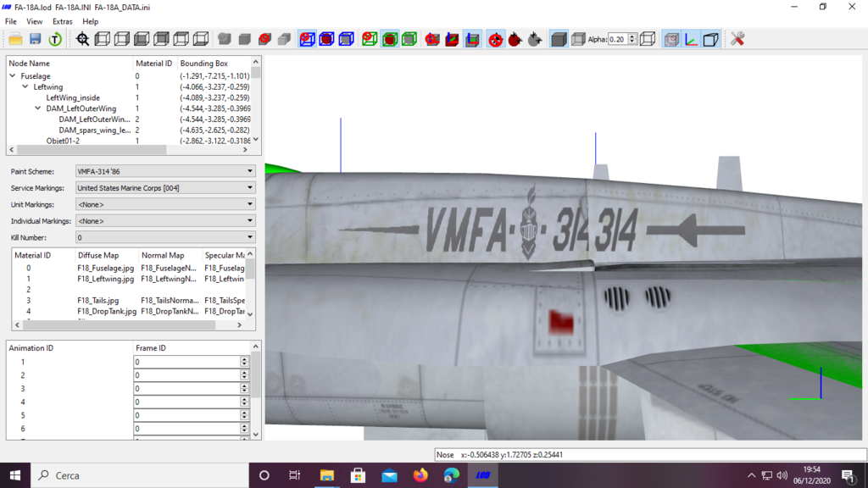
Task: Collapse the Leftwing tree node
Action: [x=25, y=87]
